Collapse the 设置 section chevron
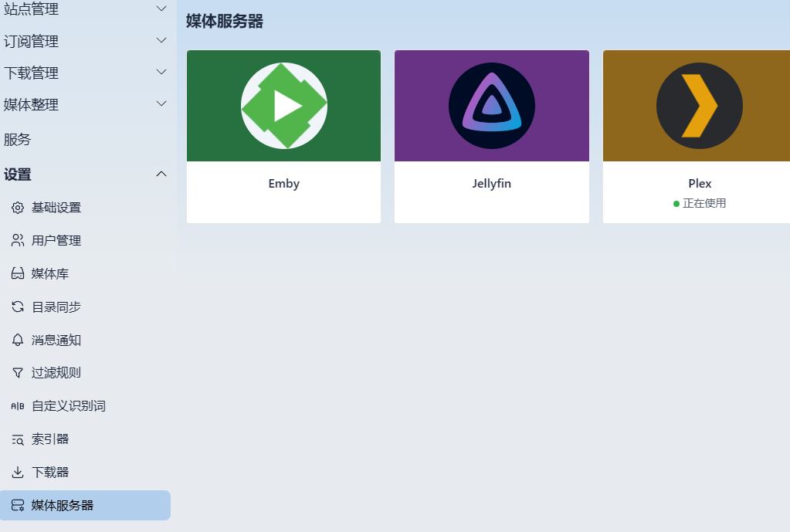Viewport: 790px width, 532px height. click(x=161, y=174)
